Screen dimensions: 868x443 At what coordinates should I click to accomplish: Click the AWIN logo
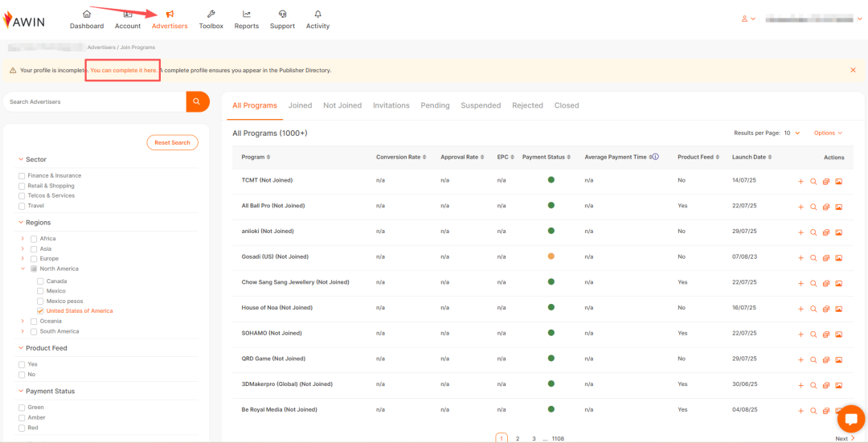[24, 20]
